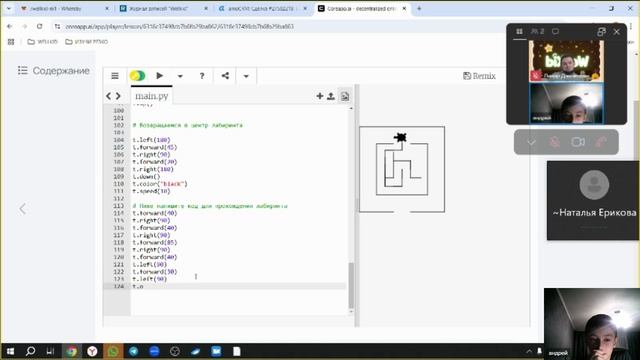Switch to the third browser tab
The height and width of the screenshot is (360, 640).
tap(262, 8)
